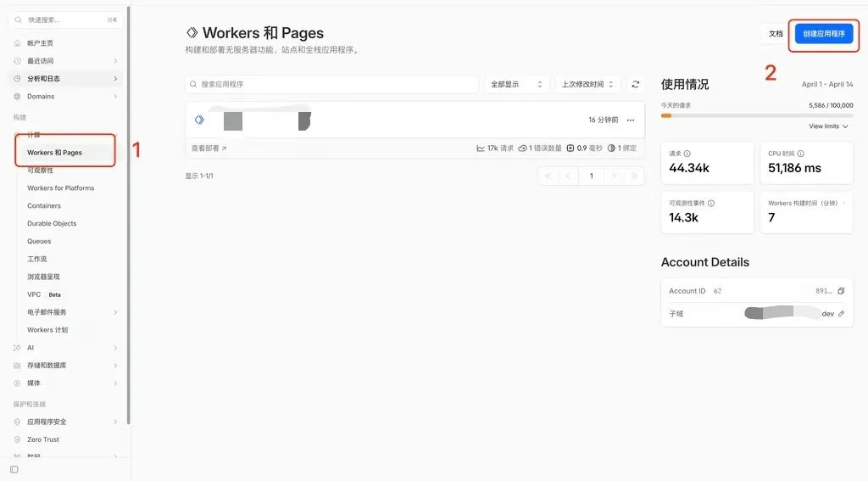Viewport: 868px width, 481px height.
Task: Click the AI sparkle icon in sidebar
Action: (x=17, y=348)
